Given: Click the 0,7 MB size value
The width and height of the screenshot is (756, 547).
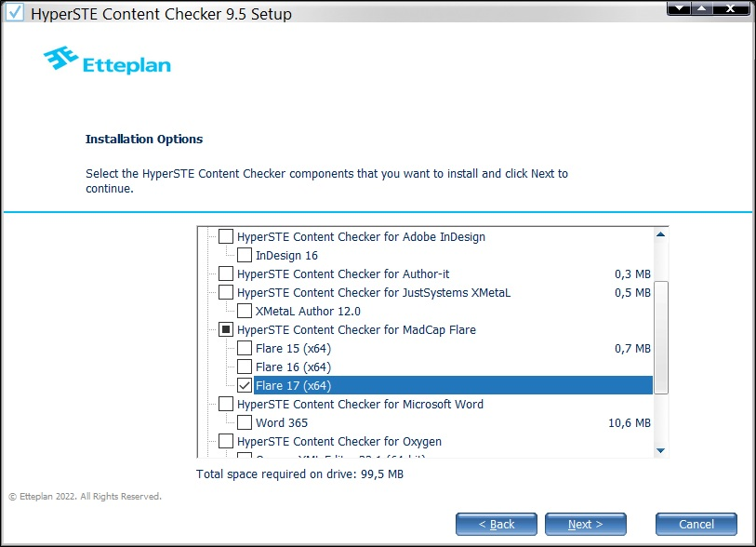Looking at the screenshot, I should (632, 348).
